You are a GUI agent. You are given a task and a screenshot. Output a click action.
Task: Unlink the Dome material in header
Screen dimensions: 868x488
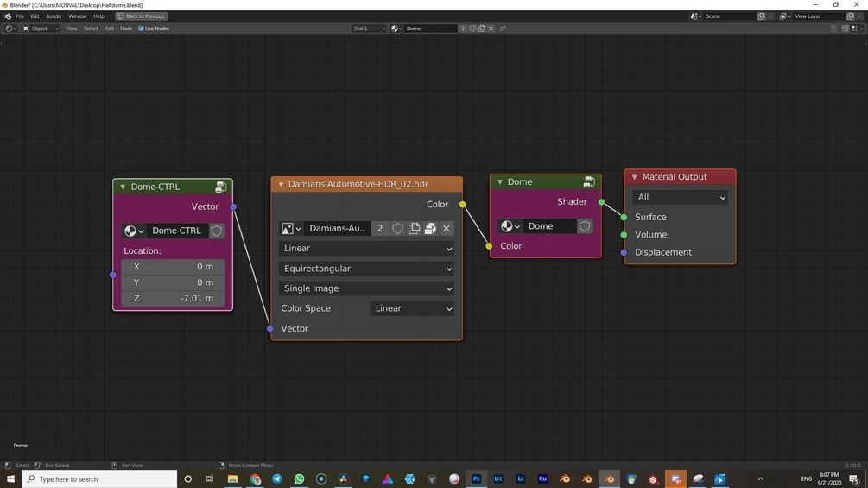[491, 29]
